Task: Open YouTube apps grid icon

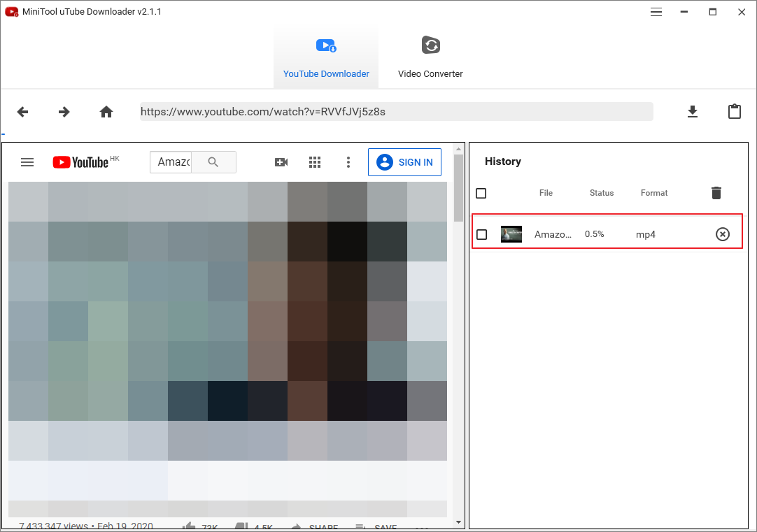Action: (x=315, y=162)
